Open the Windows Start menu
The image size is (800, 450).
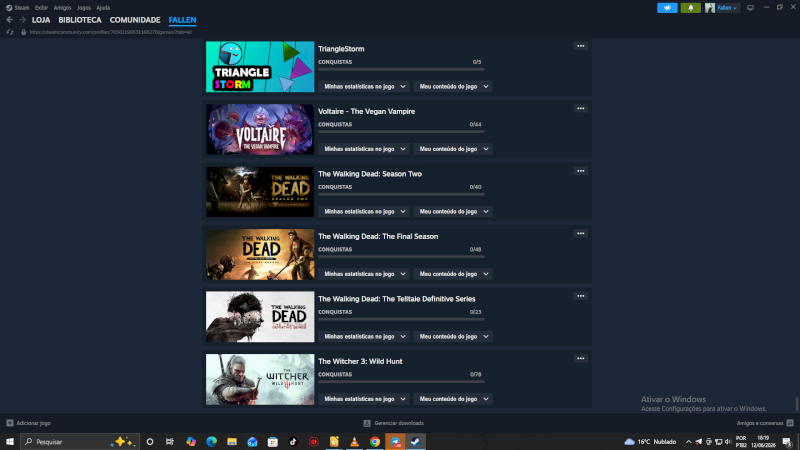coord(10,442)
